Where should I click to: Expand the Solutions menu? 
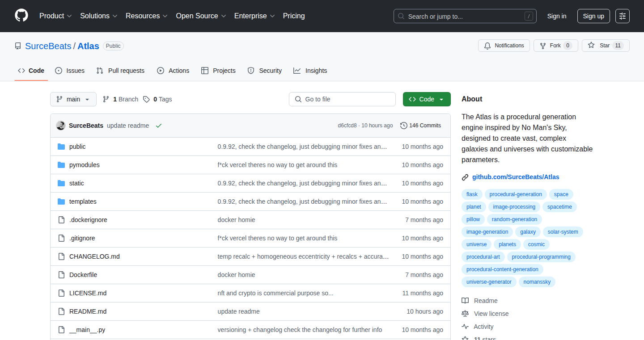[99, 16]
